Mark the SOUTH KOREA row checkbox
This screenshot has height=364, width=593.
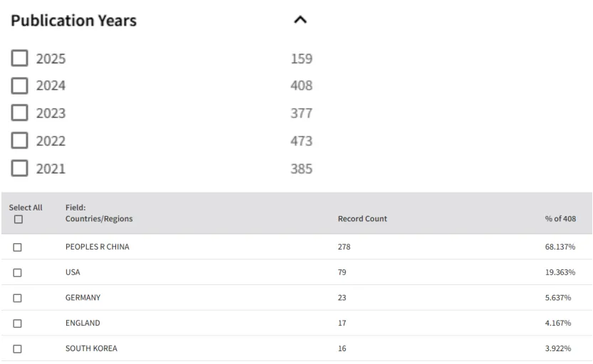(x=17, y=349)
